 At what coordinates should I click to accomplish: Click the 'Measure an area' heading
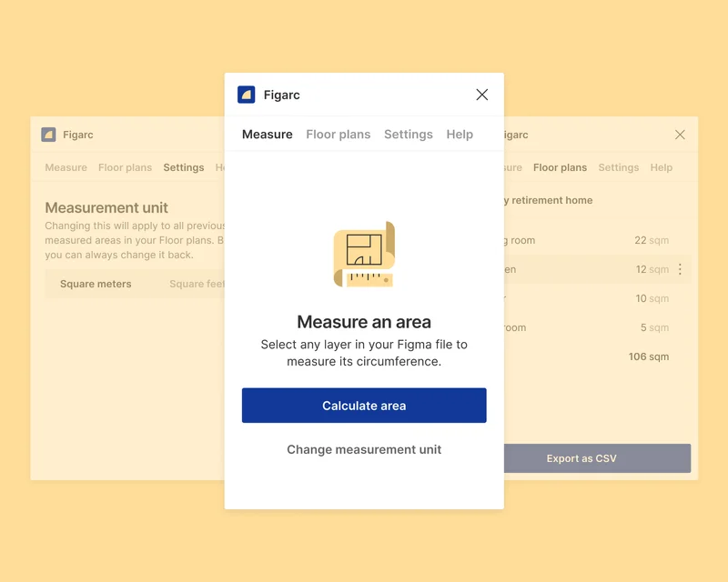(x=364, y=322)
